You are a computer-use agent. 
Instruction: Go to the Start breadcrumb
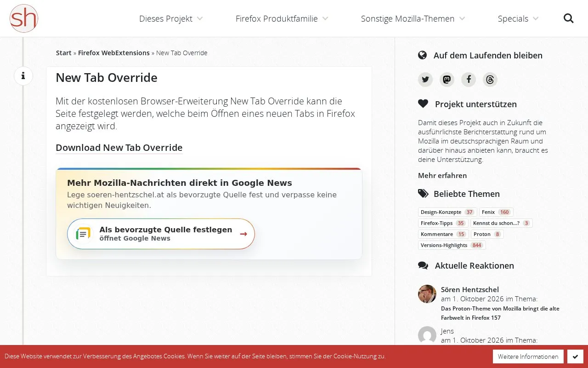coord(64,53)
